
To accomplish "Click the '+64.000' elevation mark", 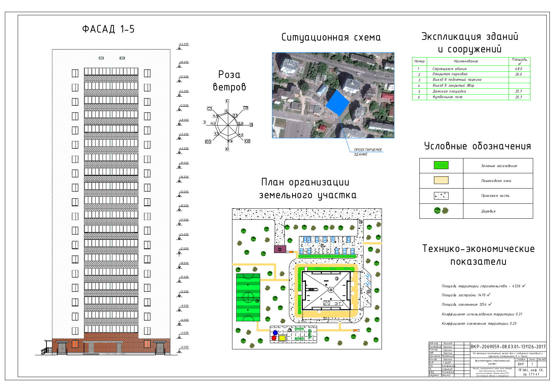I will click(184, 44).
